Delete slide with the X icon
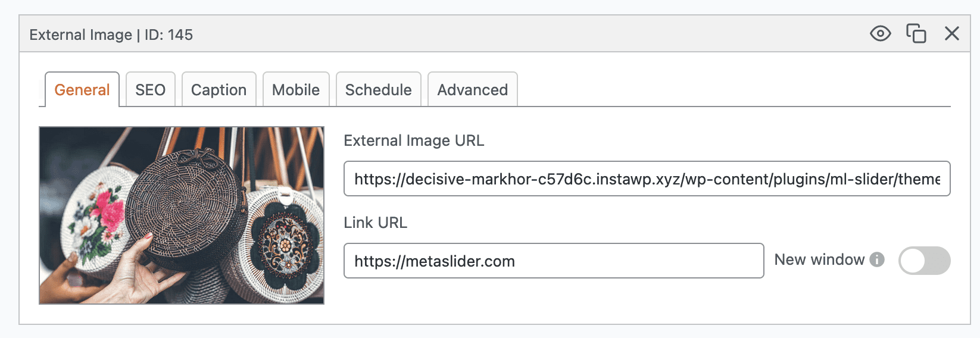Image resolution: width=980 pixels, height=338 pixels. click(951, 34)
